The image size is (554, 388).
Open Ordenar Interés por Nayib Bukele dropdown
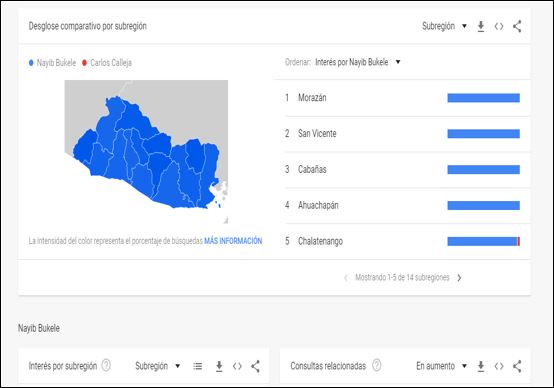(x=358, y=62)
